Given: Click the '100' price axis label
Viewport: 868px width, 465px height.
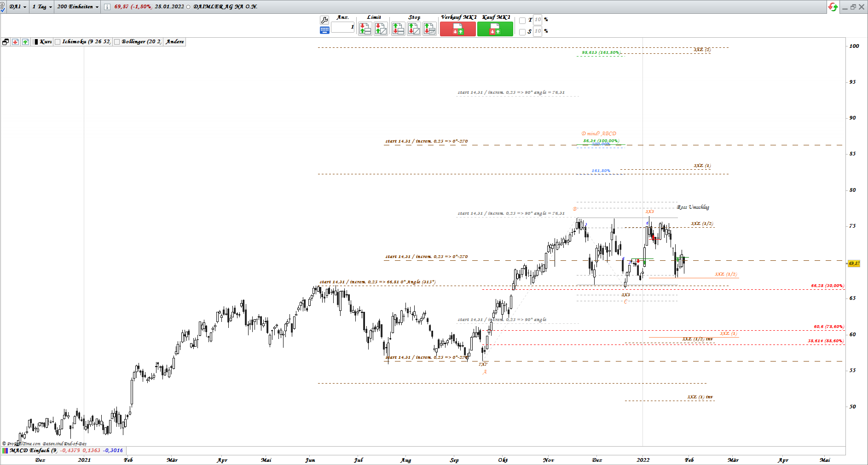Looking at the screenshot, I should click(x=854, y=46).
